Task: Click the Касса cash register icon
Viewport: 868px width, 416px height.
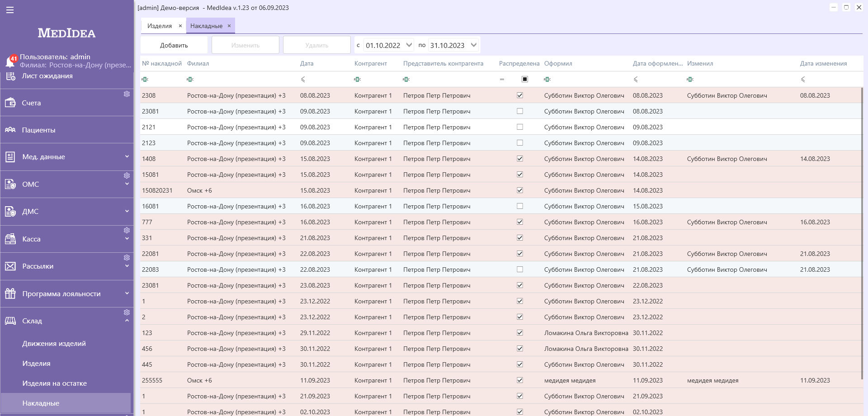Action: (x=10, y=239)
